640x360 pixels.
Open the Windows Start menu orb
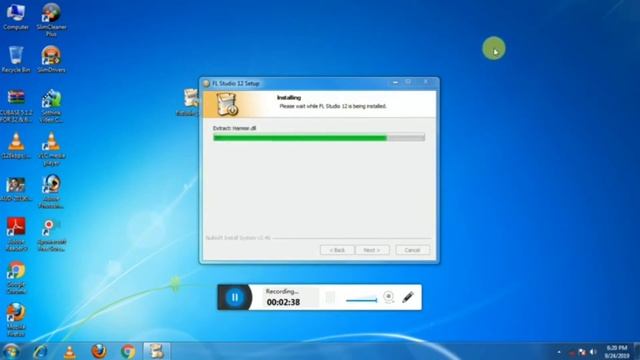[x=11, y=351]
